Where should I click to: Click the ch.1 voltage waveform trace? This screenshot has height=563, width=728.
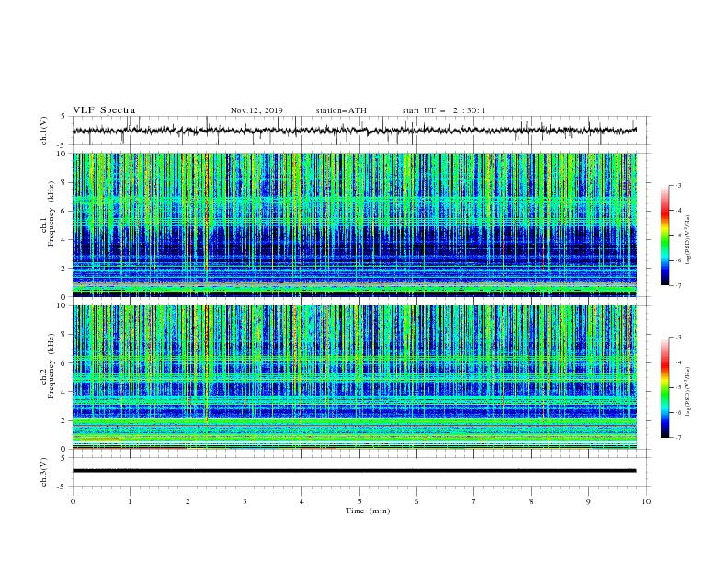click(354, 131)
